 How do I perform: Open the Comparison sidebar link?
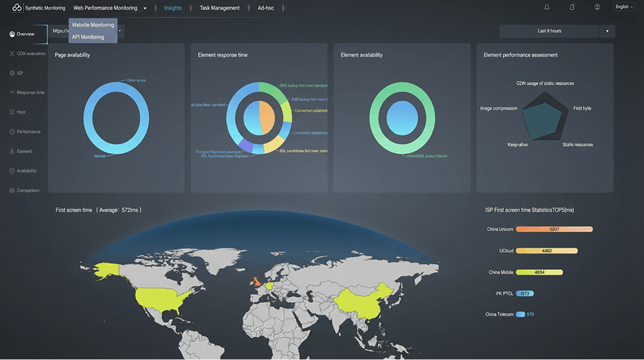click(x=28, y=190)
